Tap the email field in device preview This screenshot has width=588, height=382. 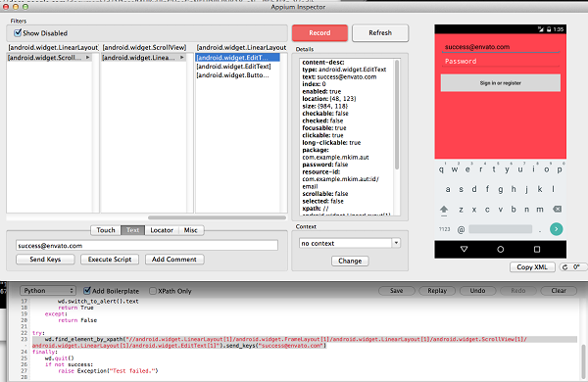pyautogui.click(x=500, y=47)
